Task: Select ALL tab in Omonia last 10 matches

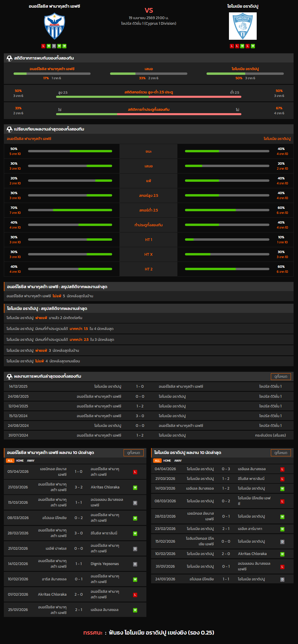Action: pos(157,461)
